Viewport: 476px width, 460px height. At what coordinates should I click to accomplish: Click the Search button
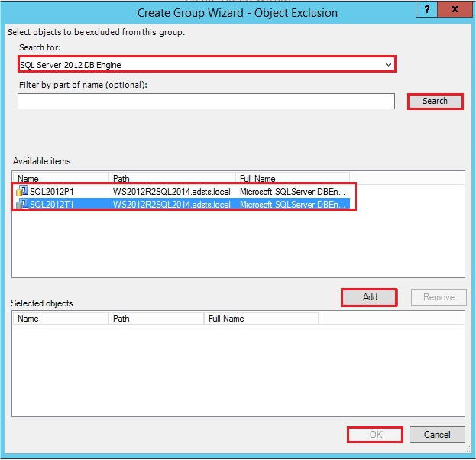coord(435,102)
